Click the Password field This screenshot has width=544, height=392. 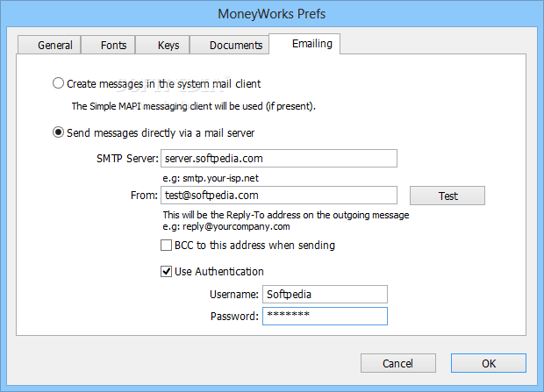(x=325, y=316)
